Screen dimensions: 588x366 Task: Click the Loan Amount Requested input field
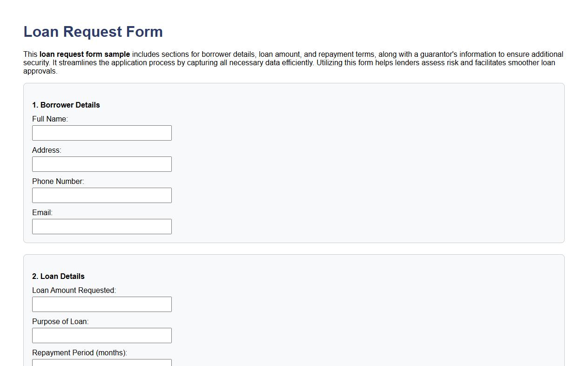(x=101, y=304)
